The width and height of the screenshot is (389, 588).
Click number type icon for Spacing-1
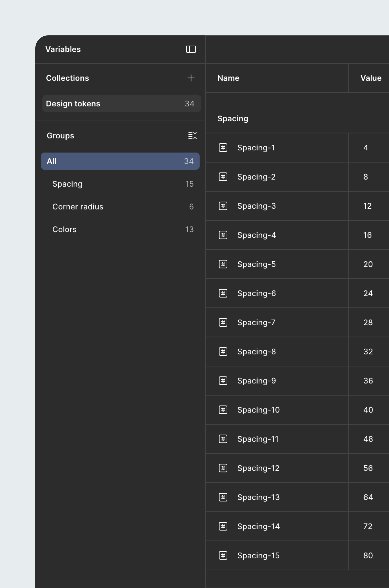coord(223,148)
